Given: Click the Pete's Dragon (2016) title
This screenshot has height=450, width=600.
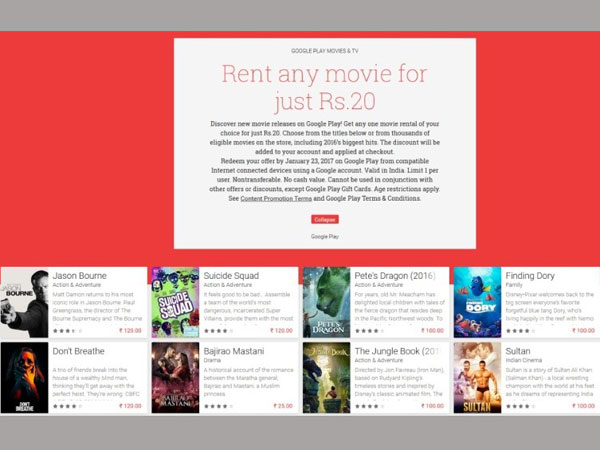Looking at the screenshot, I should click(395, 276).
